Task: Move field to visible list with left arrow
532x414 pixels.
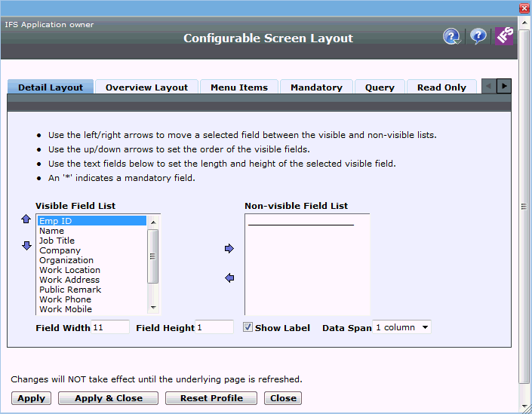Action: 229,278
